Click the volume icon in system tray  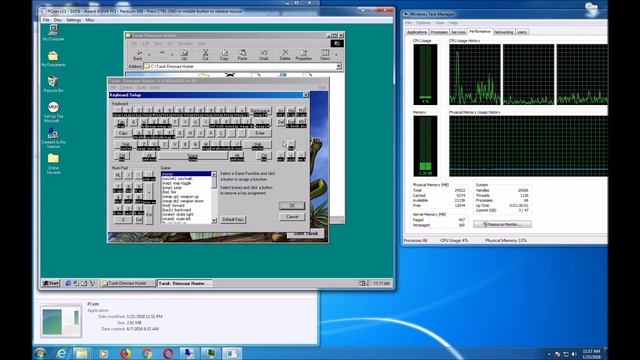pos(574,354)
